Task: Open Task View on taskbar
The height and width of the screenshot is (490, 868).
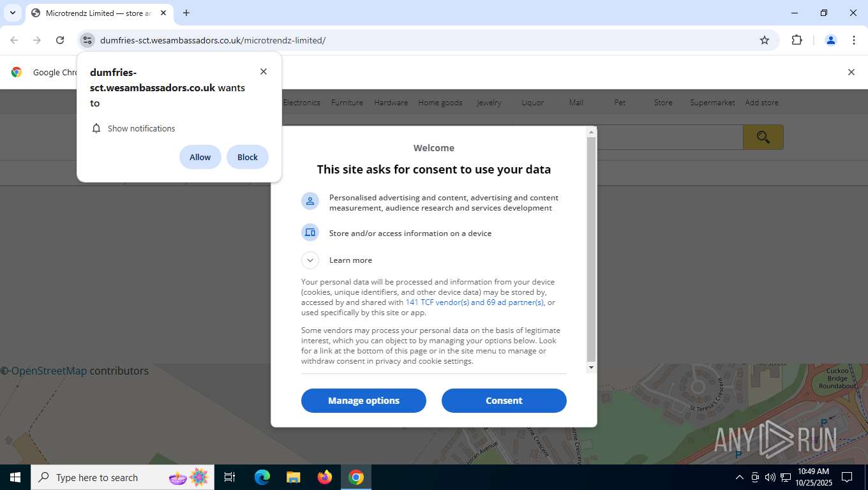Action: pyautogui.click(x=230, y=477)
